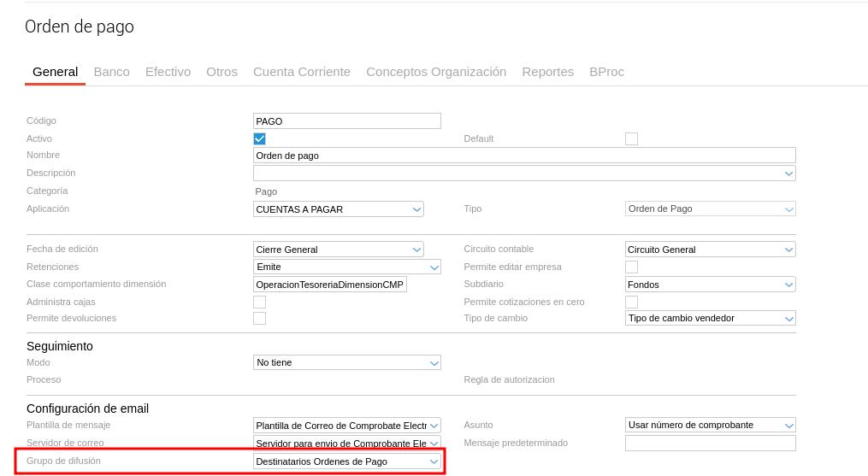868x476 pixels.
Task: Open Grupo de difusión dropdown
Action: [346, 461]
